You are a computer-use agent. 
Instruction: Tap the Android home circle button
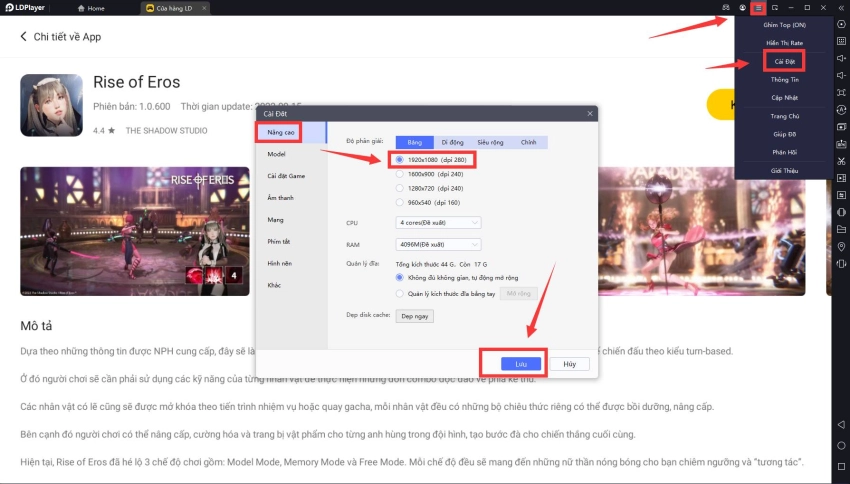pyautogui.click(x=841, y=446)
